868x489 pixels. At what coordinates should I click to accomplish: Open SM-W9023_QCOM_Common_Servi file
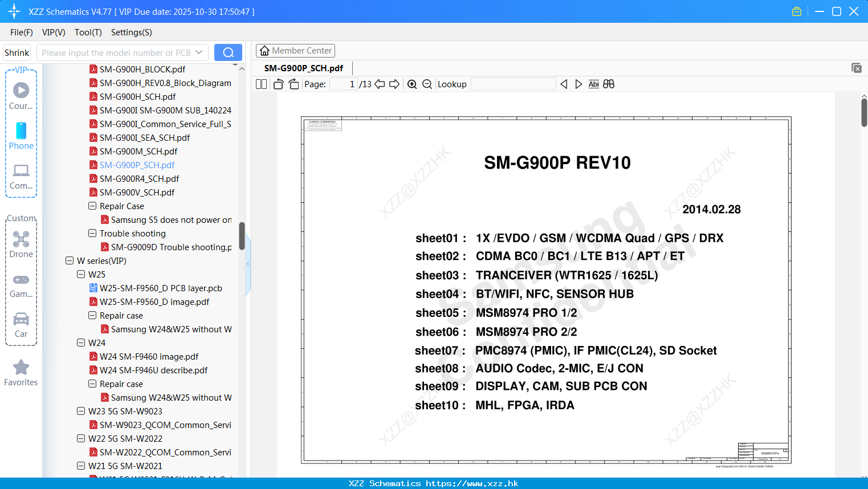165,425
